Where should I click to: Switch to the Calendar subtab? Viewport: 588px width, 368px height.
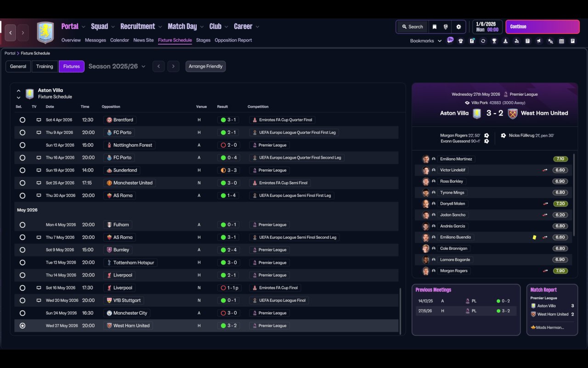click(x=119, y=40)
